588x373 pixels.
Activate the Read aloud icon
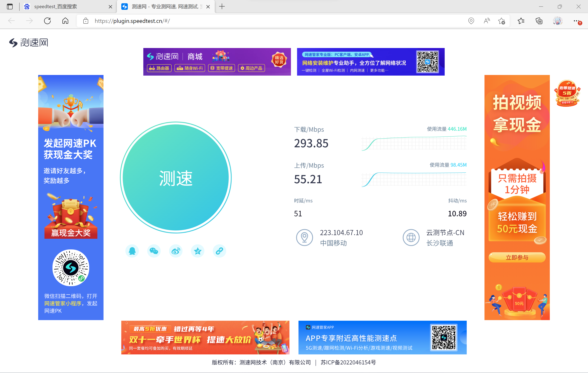(x=487, y=21)
